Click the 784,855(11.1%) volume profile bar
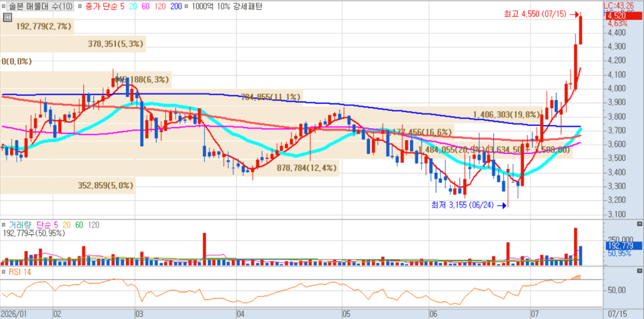 point(151,97)
